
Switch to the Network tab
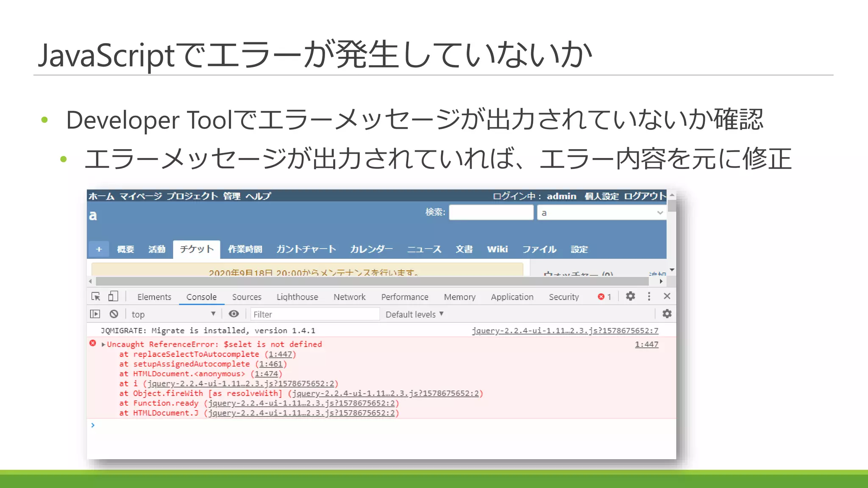click(x=349, y=297)
